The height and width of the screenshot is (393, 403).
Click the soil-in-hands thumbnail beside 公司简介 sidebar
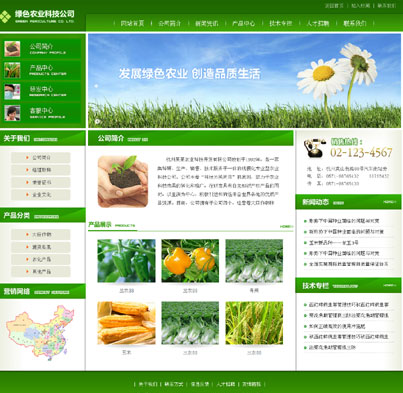pos(12,49)
